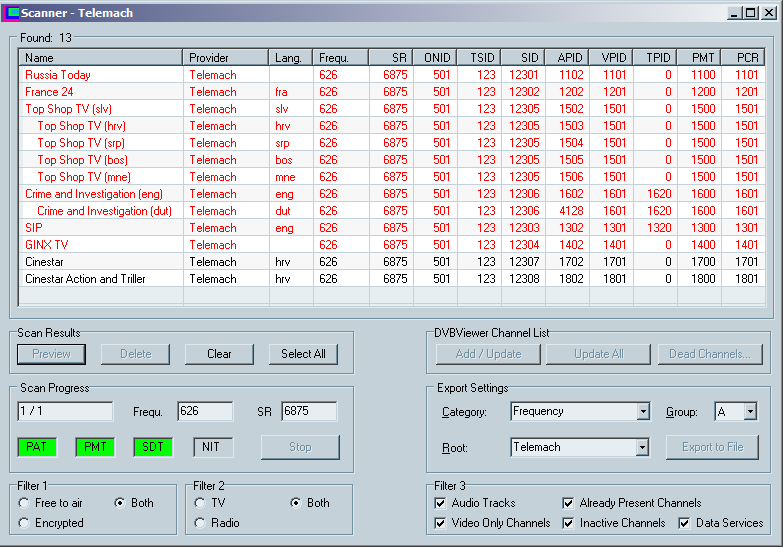Sort list by APID column header

567,57
